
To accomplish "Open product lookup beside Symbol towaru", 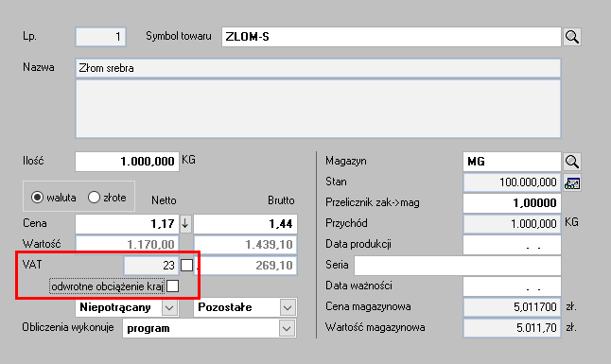I will (571, 37).
